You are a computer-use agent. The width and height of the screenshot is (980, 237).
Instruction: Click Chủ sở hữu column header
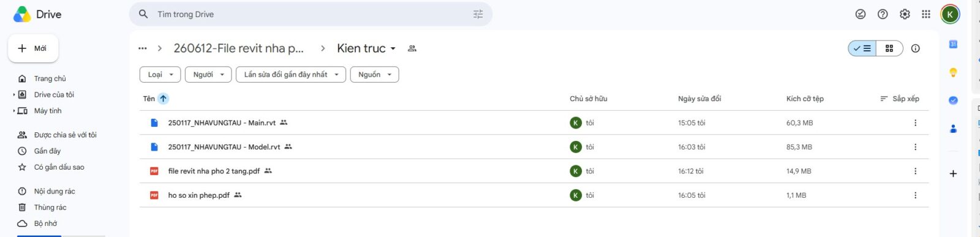tap(589, 99)
